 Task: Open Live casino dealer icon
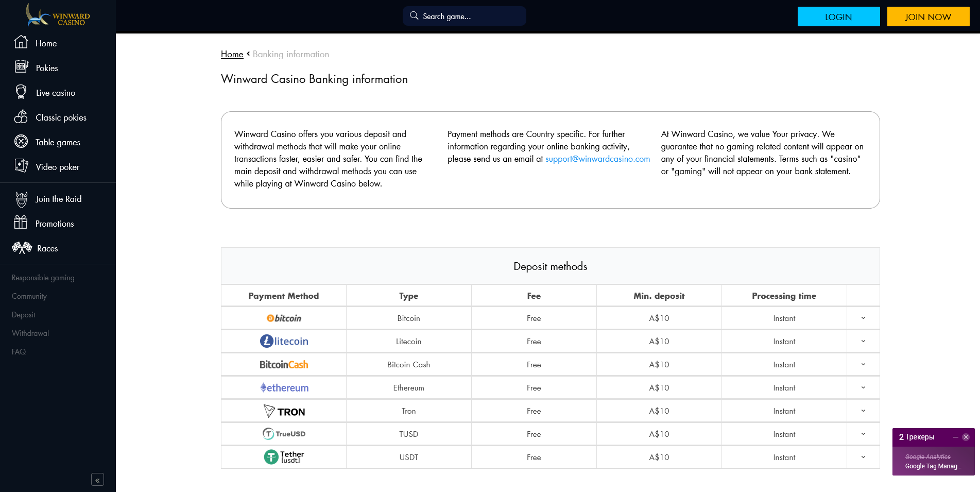pos(21,92)
